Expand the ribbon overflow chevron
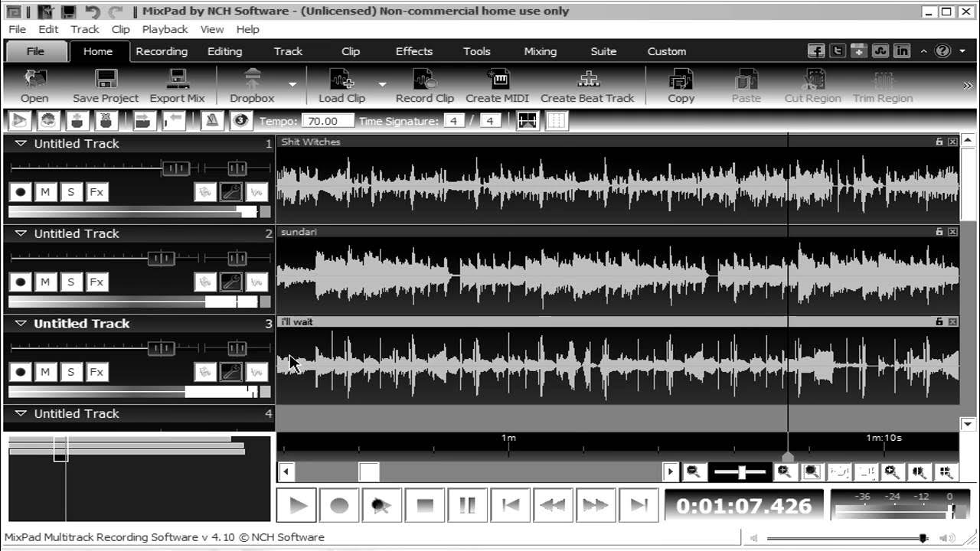 point(968,86)
